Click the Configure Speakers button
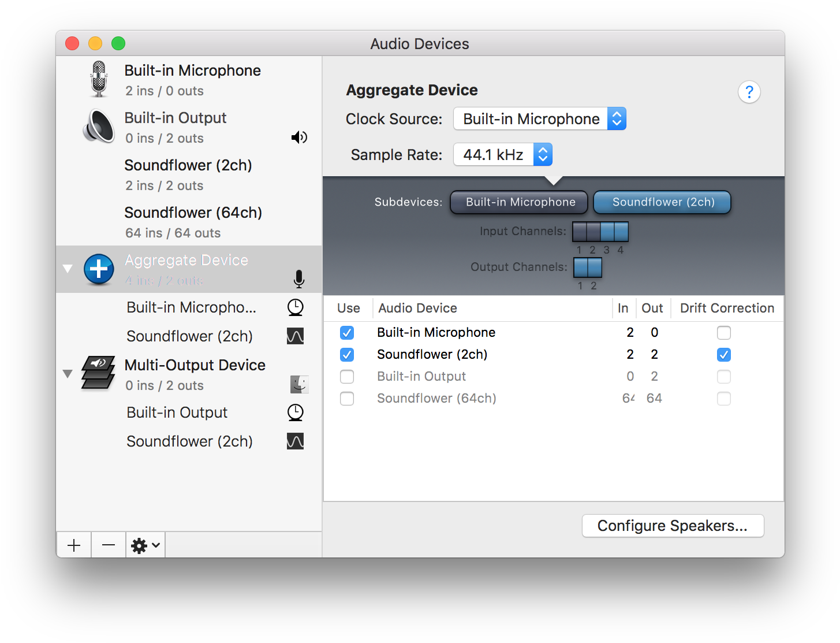840x643 pixels. tap(673, 526)
